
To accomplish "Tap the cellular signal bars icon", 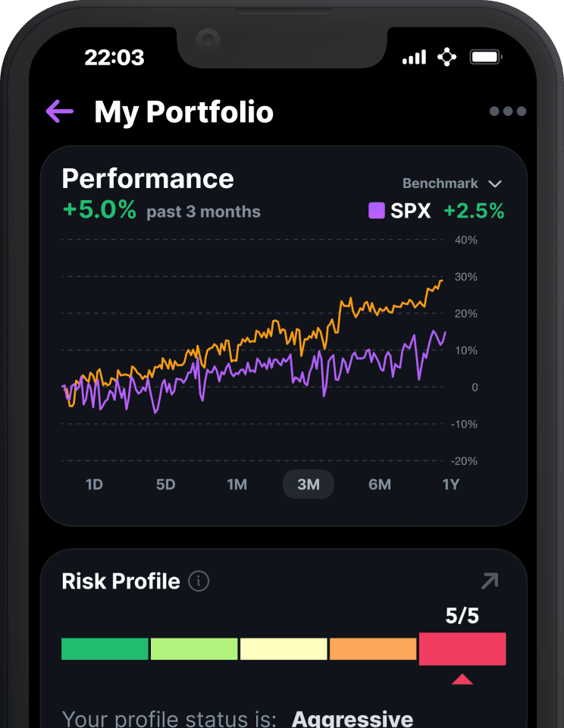I will point(414,57).
